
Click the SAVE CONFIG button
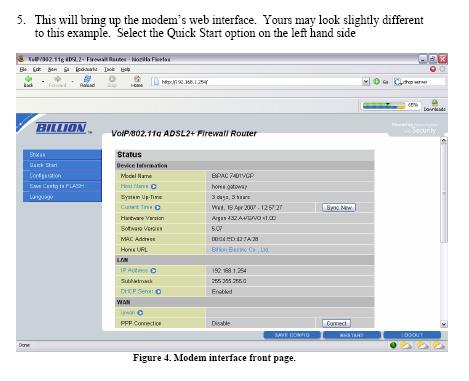pyautogui.click(x=292, y=335)
